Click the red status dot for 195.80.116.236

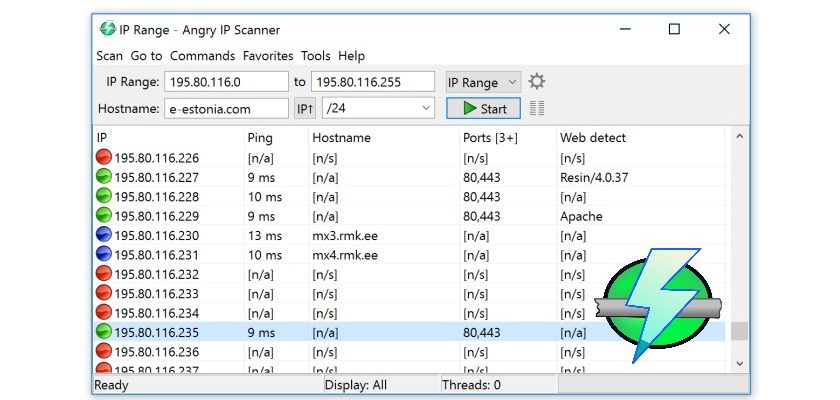point(103,351)
